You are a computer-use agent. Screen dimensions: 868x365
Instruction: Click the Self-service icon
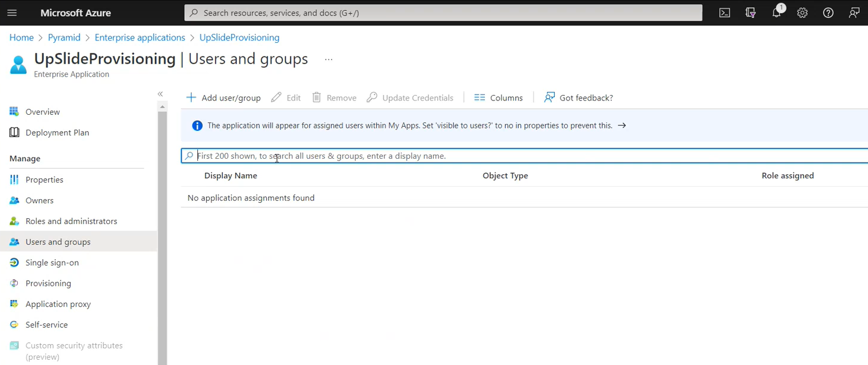[14, 325]
